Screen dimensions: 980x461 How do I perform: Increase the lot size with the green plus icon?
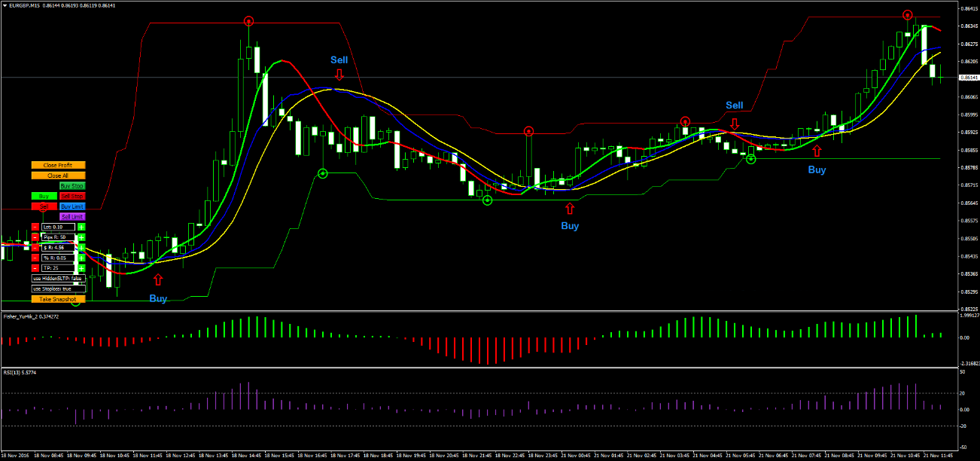point(81,227)
